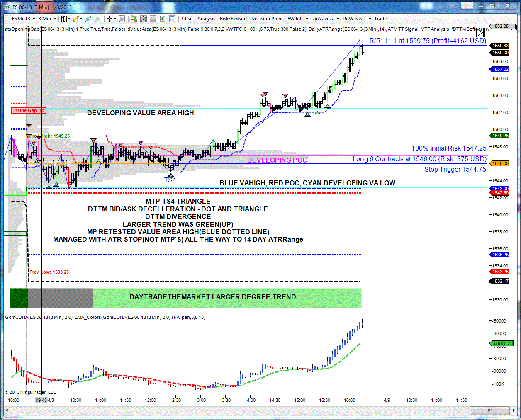Viewport: 521px width, 420px height.
Task: Click the Clear toolbar button
Action: tap(187, 19)
